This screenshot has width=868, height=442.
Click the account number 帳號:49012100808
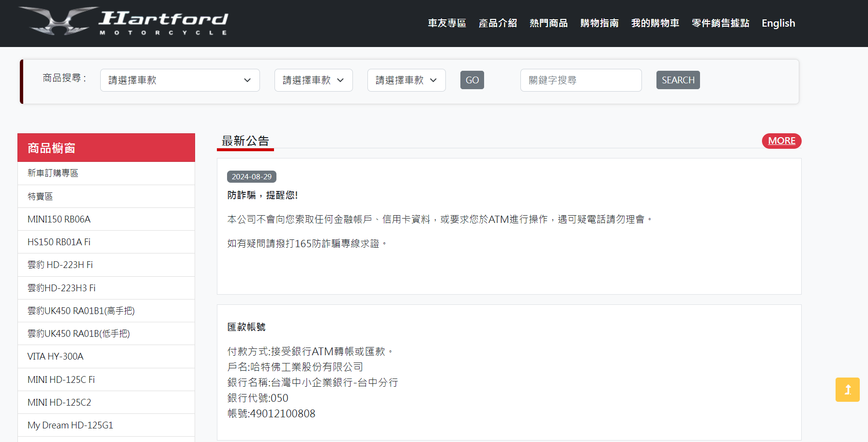coord(272,413)
